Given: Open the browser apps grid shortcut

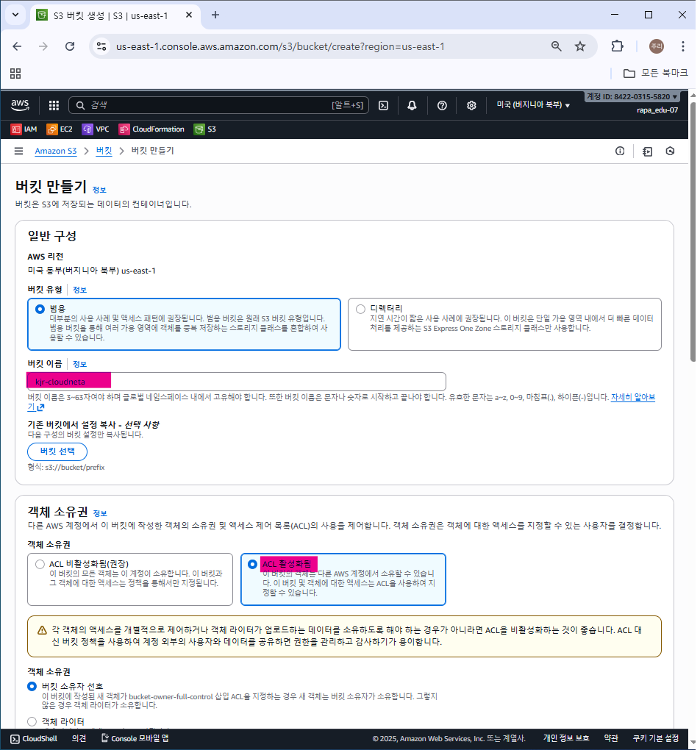Looking at the screenshot, I should coord(15,74).
